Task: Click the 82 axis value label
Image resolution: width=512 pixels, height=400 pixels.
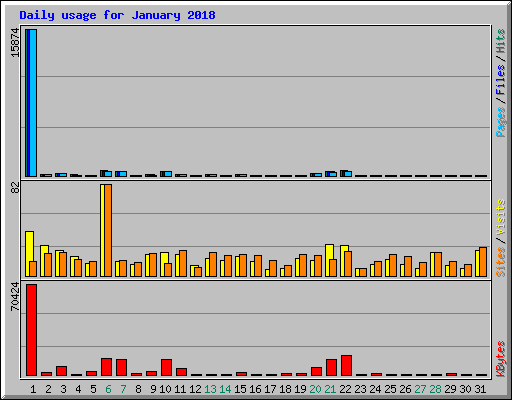Action: [15, 188]
